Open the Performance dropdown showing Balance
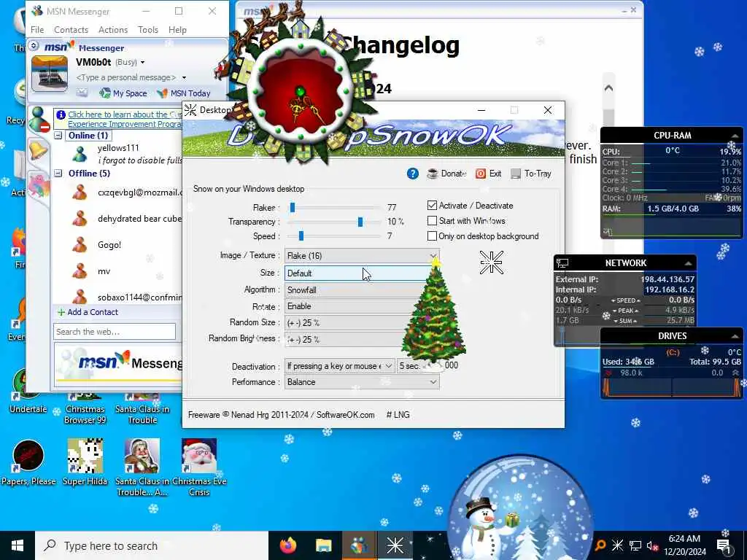Image resolution: width=747 pixels, height=560 pixels. point(362,382)
